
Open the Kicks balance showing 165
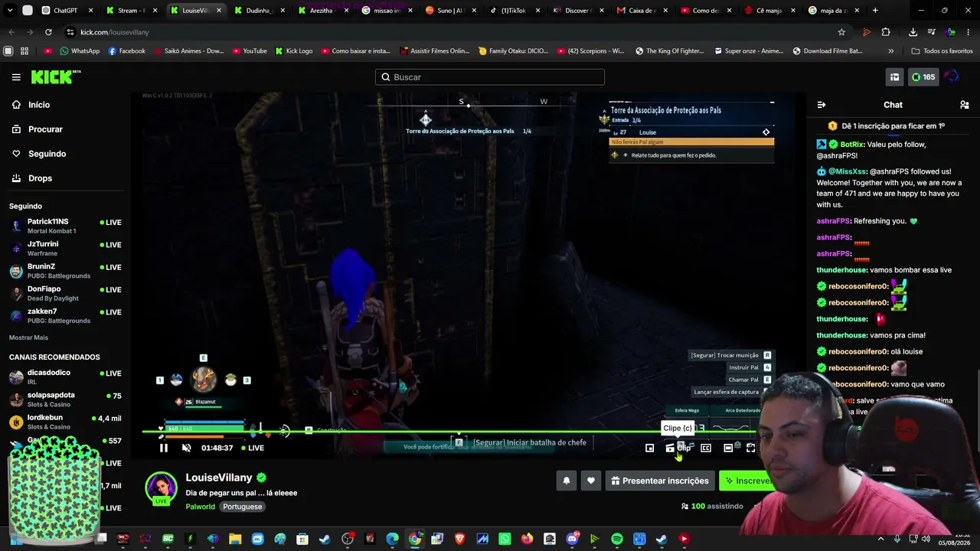click(x=923, y=77)
